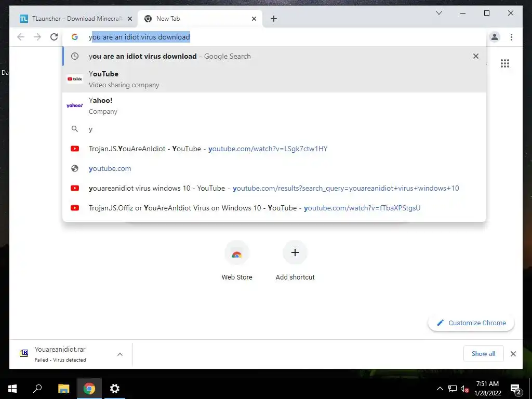Open 'youareanidiot virus windows 10' YouTube results suggestion

274,188
